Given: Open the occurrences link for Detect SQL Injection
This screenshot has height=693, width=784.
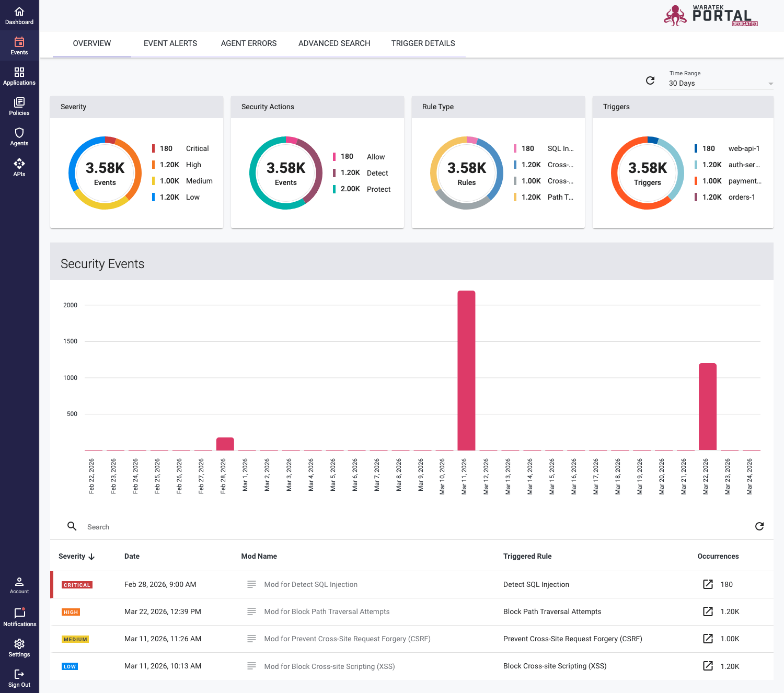Looking at the screenshot, I should tap(708, 584).
